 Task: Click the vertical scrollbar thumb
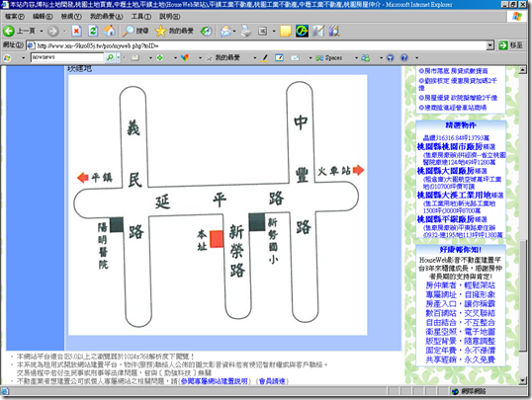click(x=523, y=294)
